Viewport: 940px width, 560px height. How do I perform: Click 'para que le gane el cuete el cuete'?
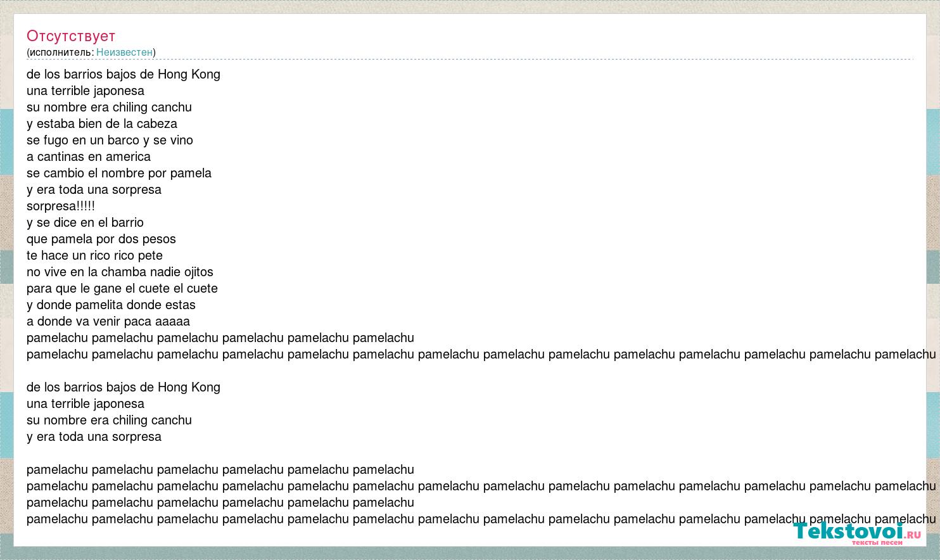(x=122, y=288)
